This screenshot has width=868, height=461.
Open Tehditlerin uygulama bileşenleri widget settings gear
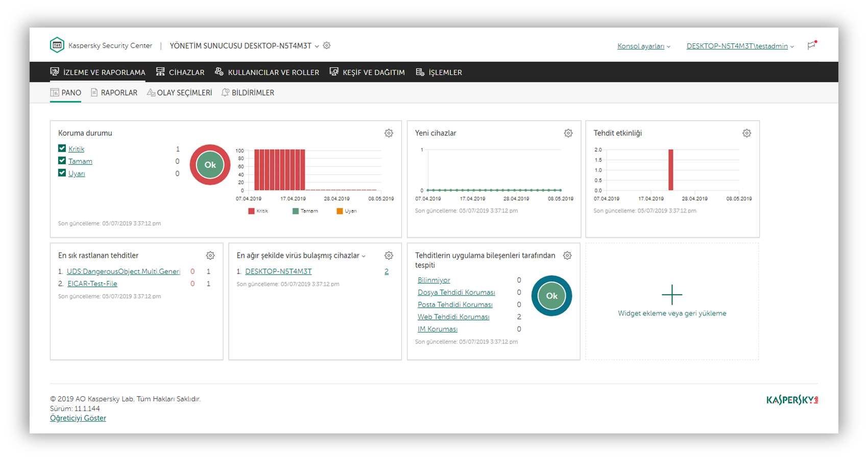pyautogui.click(x=567, y=256)
